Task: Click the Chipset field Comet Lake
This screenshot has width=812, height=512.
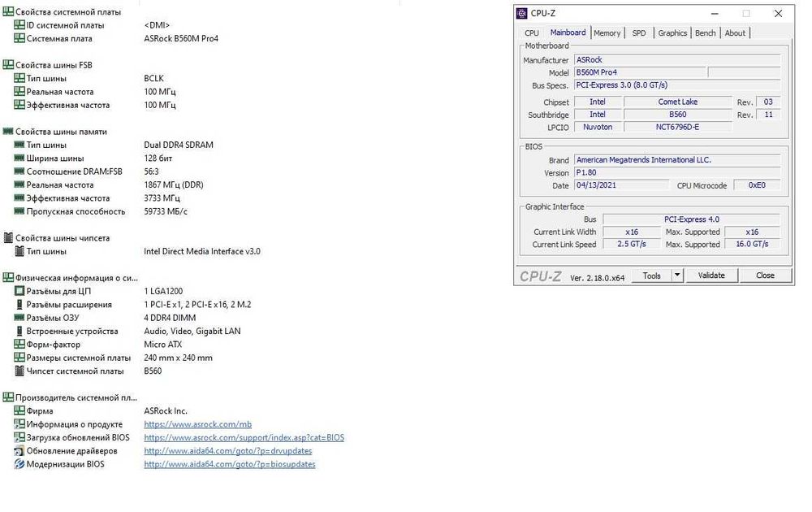Action: (677, 102)
